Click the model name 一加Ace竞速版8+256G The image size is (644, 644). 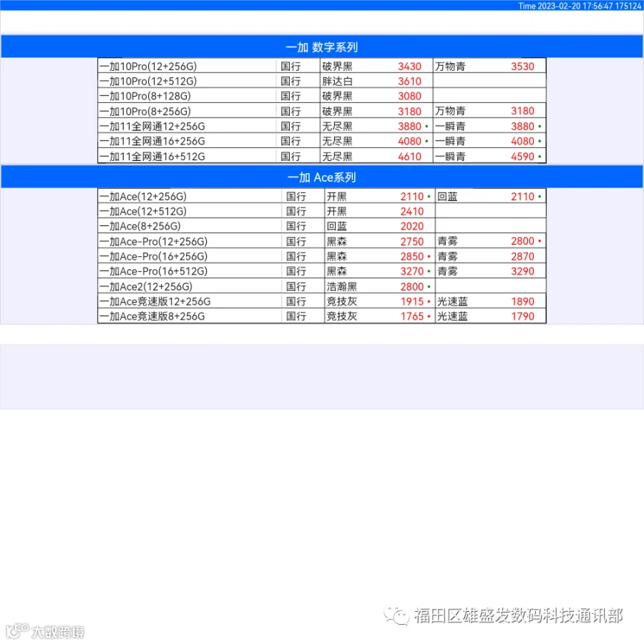[x=152, y=316]
